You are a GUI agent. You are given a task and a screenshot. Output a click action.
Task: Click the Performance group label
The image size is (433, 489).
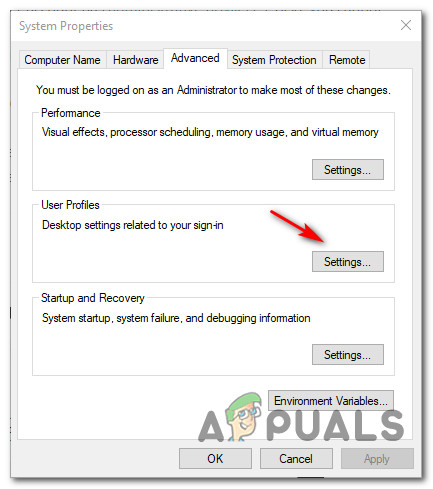pyautogui.click(x=71, y=113)
